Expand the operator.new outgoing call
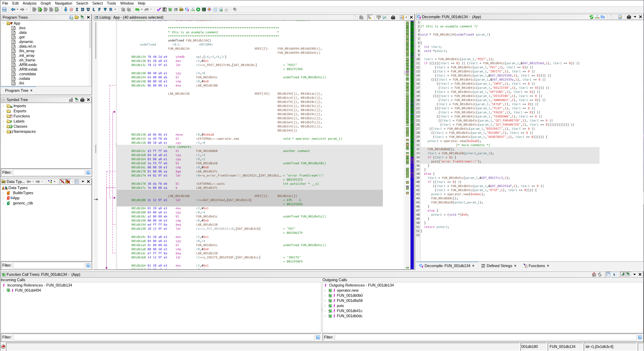The image size is (644, 351). (x=325, y=290)
